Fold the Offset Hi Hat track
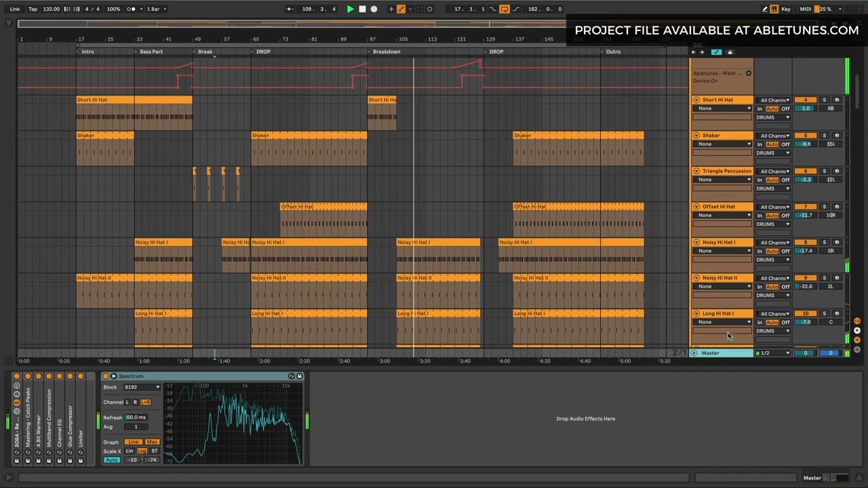The width and height of the screenshot is (868, 488). pyautogui.click(x=696, y=207)
